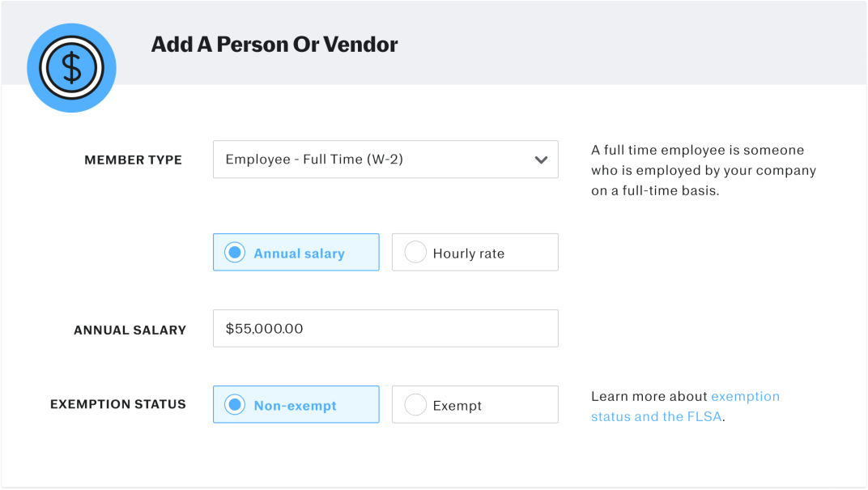Click the ANNUAL SALARY label
Screen dimensions: 868x490
coord(130,330)
